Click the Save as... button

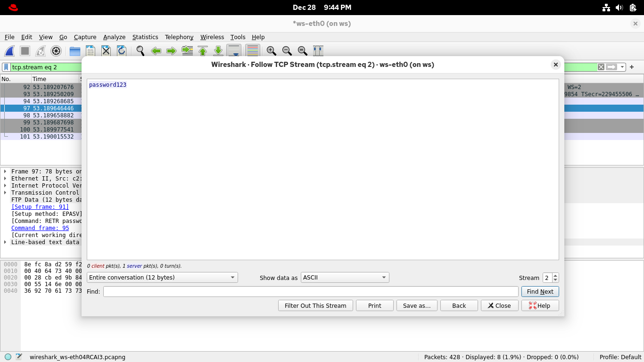pos(417,305)
